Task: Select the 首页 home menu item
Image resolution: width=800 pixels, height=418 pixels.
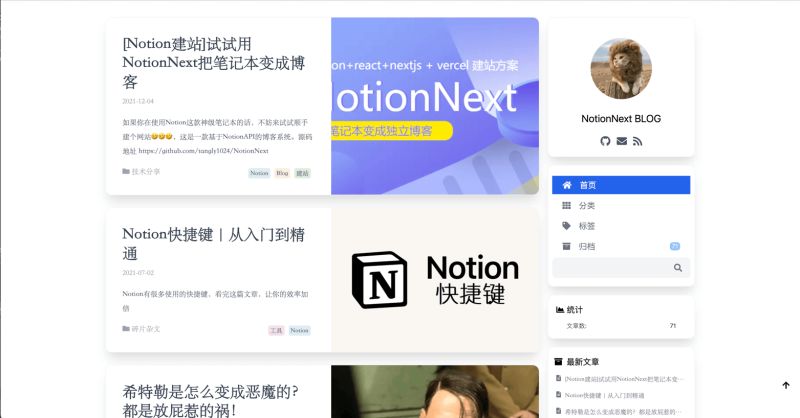Action: pos(621,185)
